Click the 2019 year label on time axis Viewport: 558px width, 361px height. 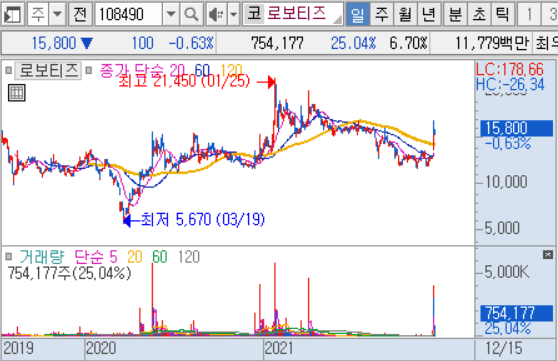[18, 348]
